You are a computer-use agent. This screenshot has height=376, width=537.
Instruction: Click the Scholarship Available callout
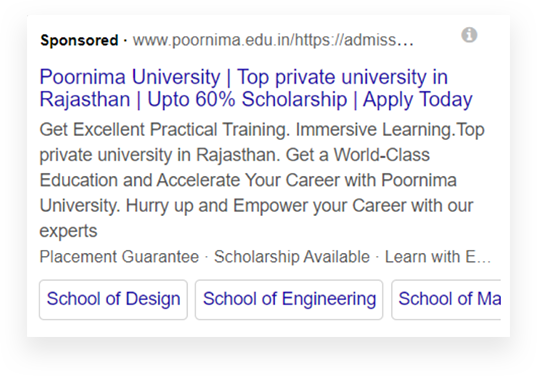point(292,256)
